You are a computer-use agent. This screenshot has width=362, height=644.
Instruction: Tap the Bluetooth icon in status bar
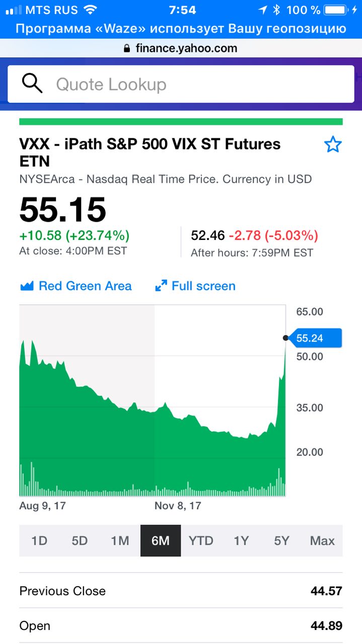point(276,10)
